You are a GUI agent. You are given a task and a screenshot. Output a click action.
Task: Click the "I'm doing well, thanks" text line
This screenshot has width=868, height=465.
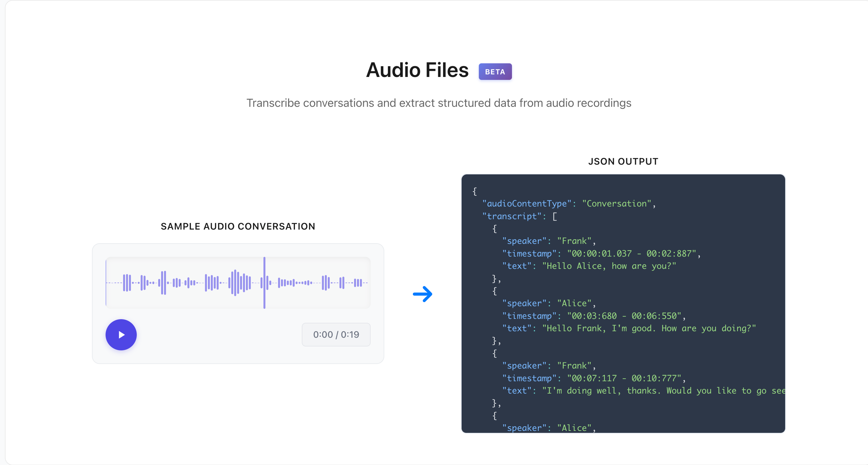[x=643, y=391]
